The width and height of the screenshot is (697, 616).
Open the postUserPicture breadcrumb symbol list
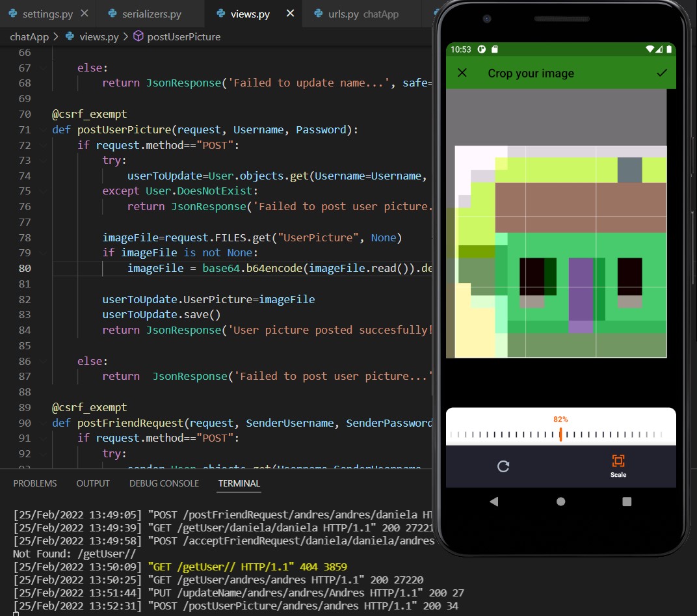(183, 36)
